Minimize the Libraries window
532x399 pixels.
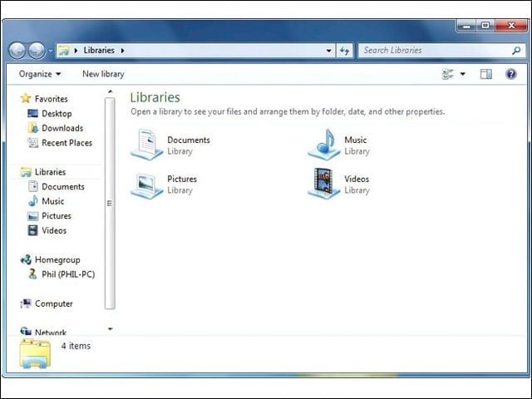[467, 26]
